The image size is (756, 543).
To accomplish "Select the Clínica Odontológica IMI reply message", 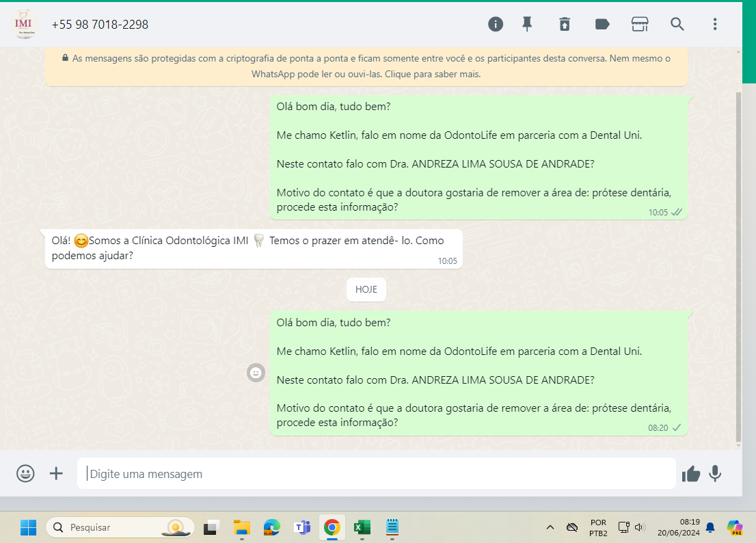I will [254, 249].
